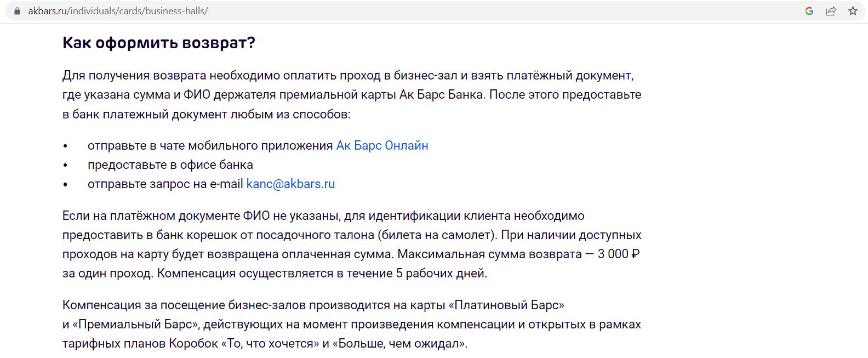Click the heading Как оформить возврат?

pos(159,43)
